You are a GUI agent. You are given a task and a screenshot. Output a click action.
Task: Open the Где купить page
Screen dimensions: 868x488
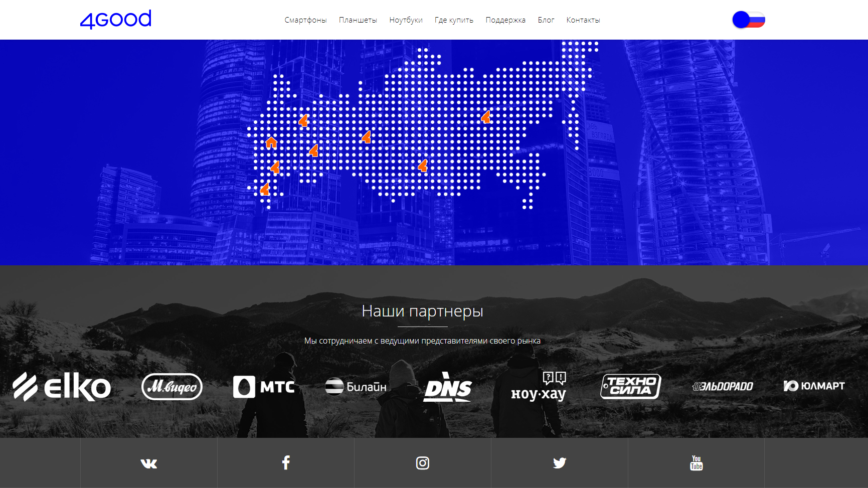(454, 20)
